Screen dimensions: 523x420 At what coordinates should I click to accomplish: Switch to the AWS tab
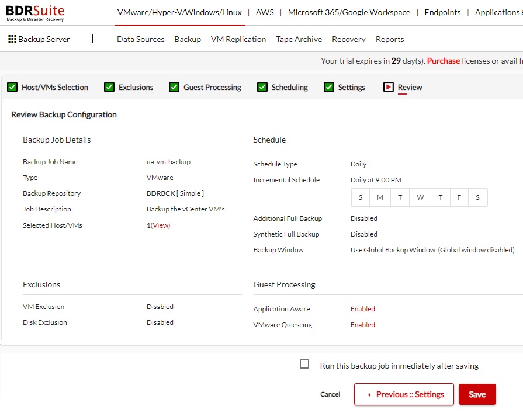tap(265, 13)
